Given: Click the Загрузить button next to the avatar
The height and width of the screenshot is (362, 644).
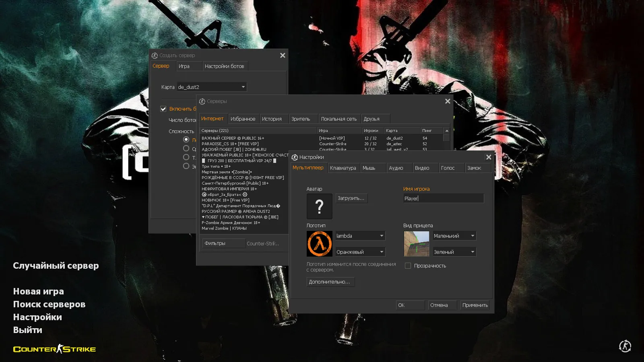Looking at the screenshot, I should point(351,198).
